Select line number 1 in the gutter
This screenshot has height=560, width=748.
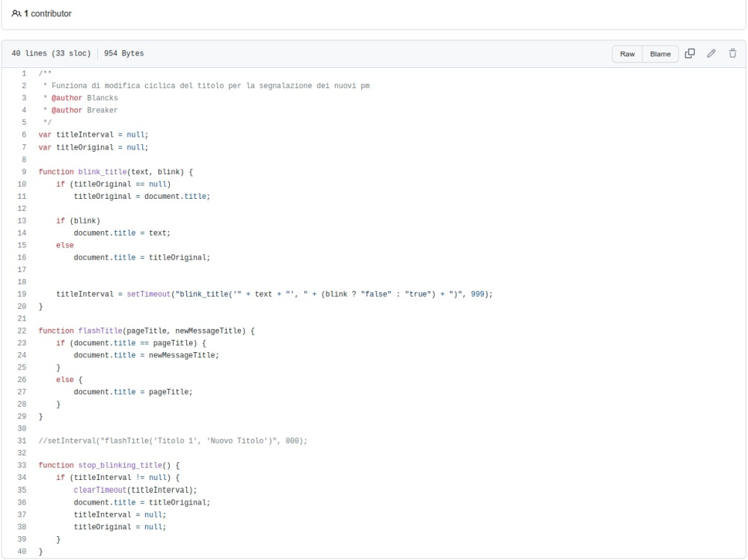(x=24, y=73)
